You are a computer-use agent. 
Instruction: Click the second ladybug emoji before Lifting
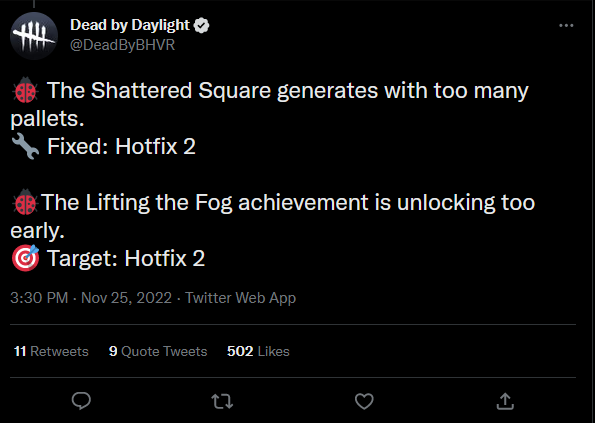[25, 202]
